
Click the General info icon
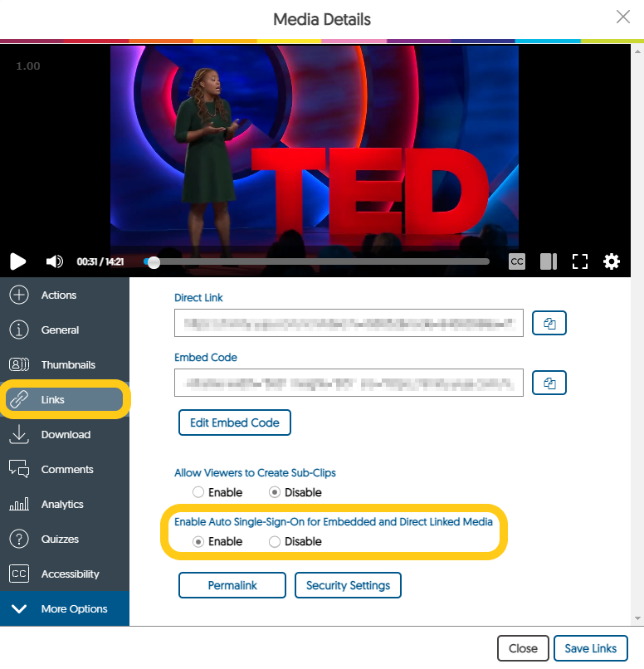pos(19,330)
